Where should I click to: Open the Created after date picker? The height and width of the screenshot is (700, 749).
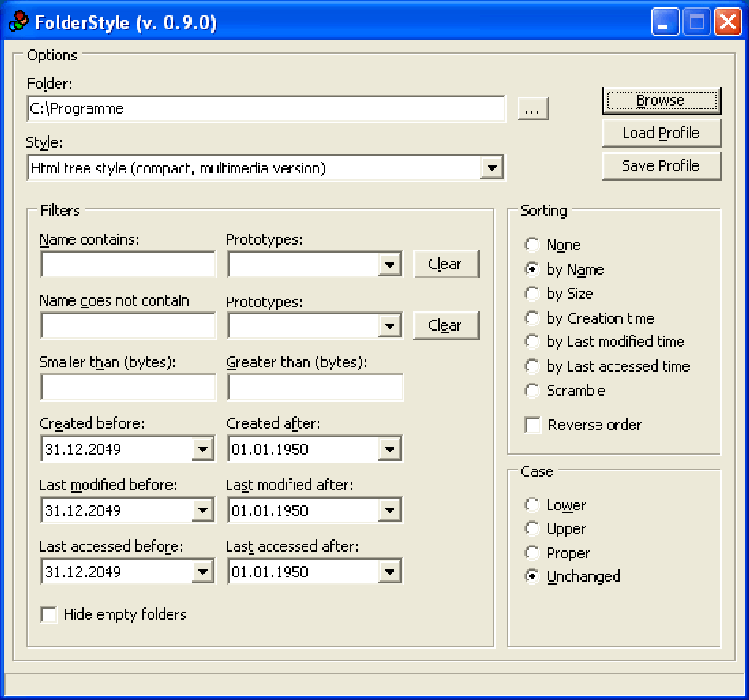pos(390,449)
